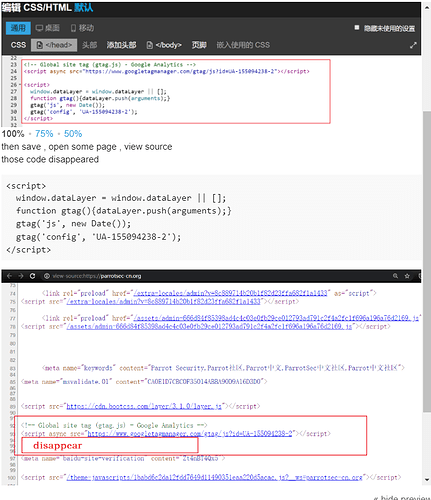431x500 pixels.
Task: Expand editor to fullscreen icon
Action: [413, 45]
